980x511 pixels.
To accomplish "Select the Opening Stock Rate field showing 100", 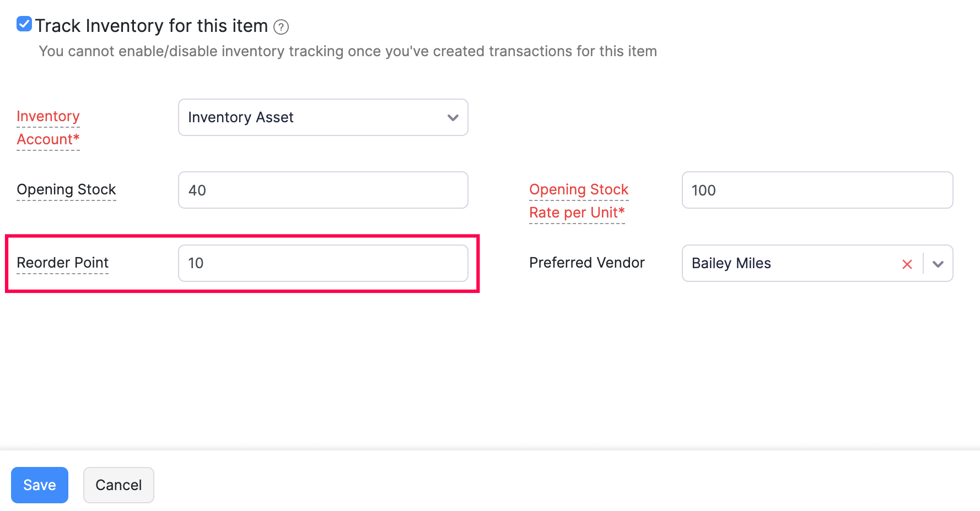I will 817,190.
